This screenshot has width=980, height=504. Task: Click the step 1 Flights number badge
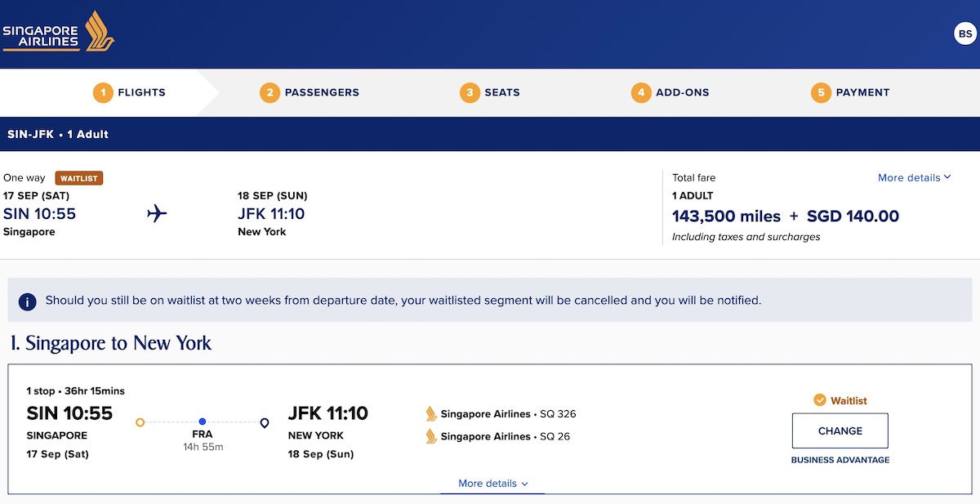(103, 92)
